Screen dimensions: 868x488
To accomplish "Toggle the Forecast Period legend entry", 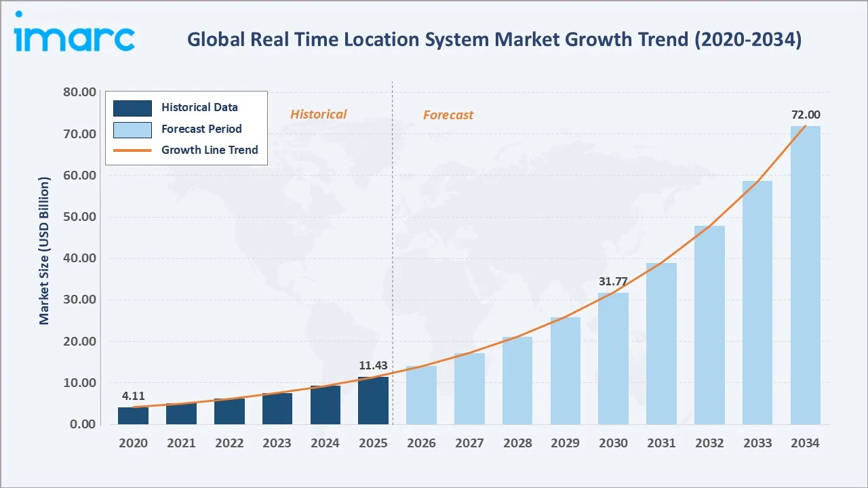I will tap(201, 129).
